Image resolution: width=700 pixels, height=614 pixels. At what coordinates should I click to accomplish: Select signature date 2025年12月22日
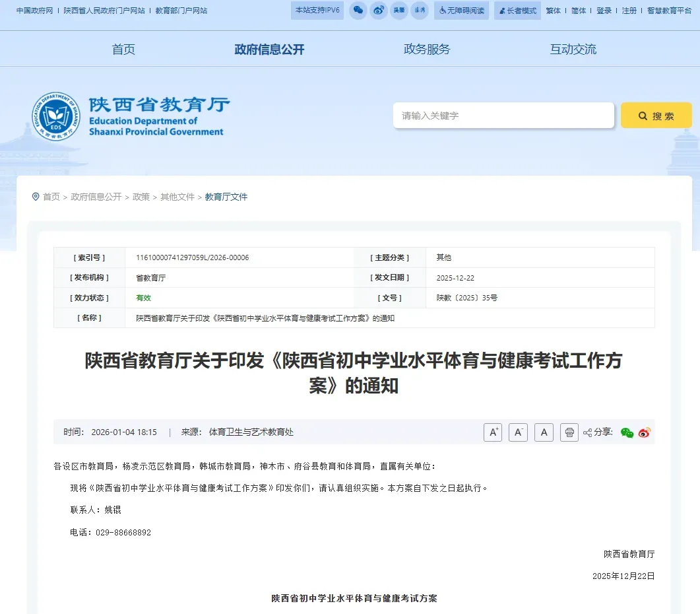coord(623,576)
